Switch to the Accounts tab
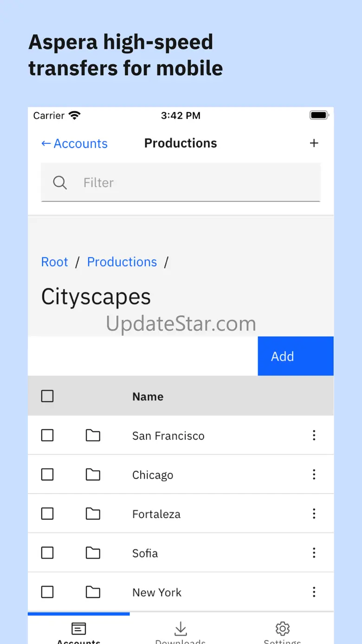 [79, 629]
